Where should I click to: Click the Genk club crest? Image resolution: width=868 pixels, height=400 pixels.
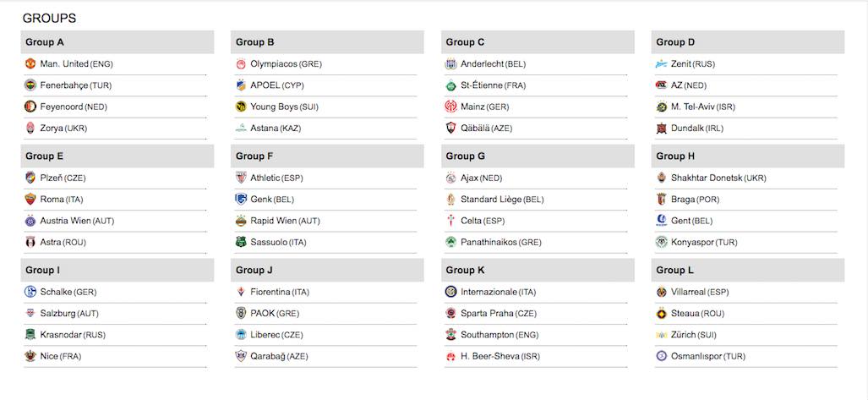pos(241,200)
